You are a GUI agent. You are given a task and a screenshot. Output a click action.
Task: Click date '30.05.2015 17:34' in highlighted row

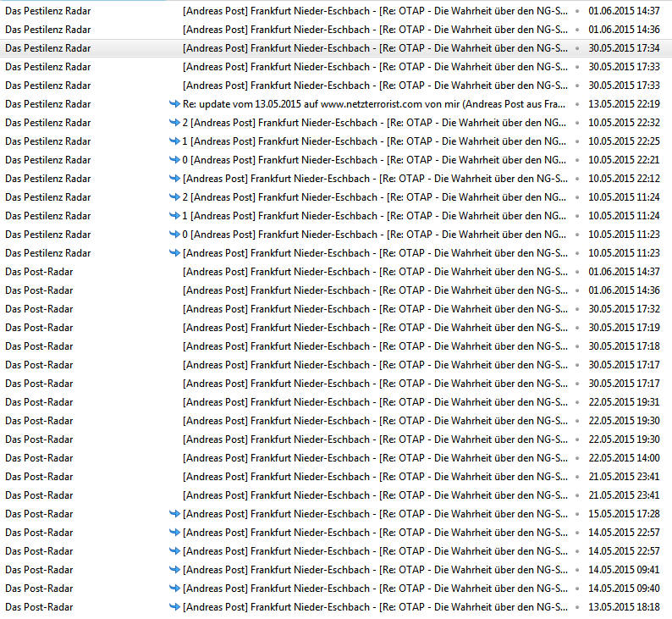tap(624, 48)
